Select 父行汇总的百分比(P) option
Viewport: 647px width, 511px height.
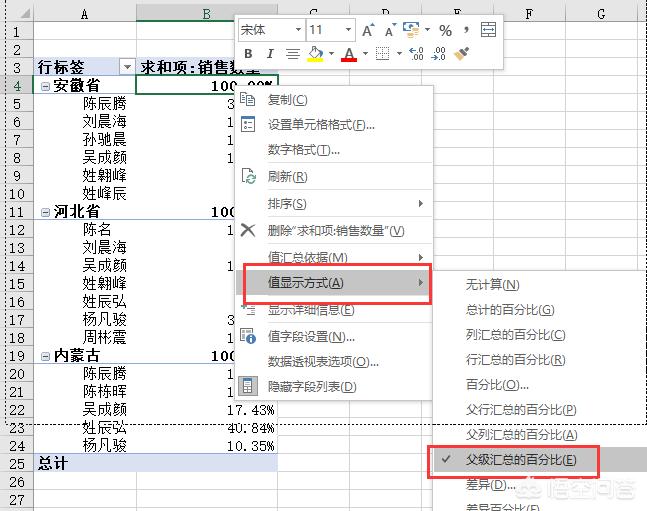coord(538,410)
